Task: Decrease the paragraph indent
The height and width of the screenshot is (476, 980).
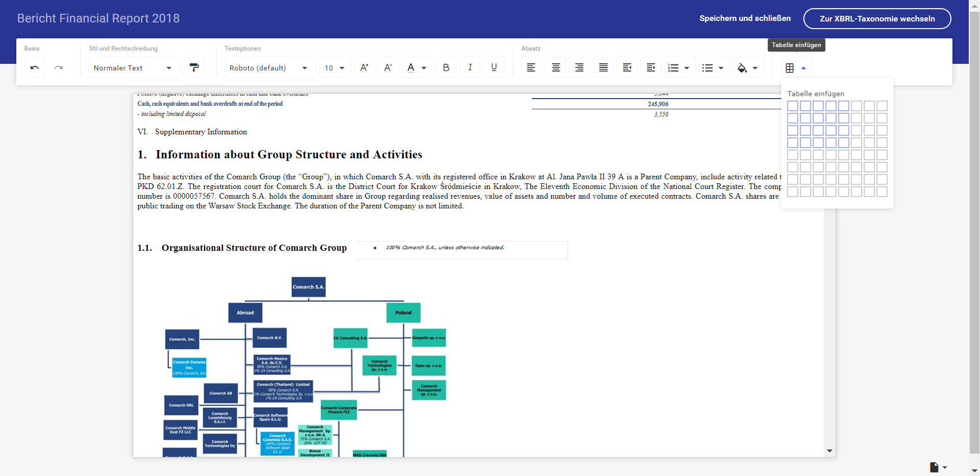Action: tap(627, 67)
